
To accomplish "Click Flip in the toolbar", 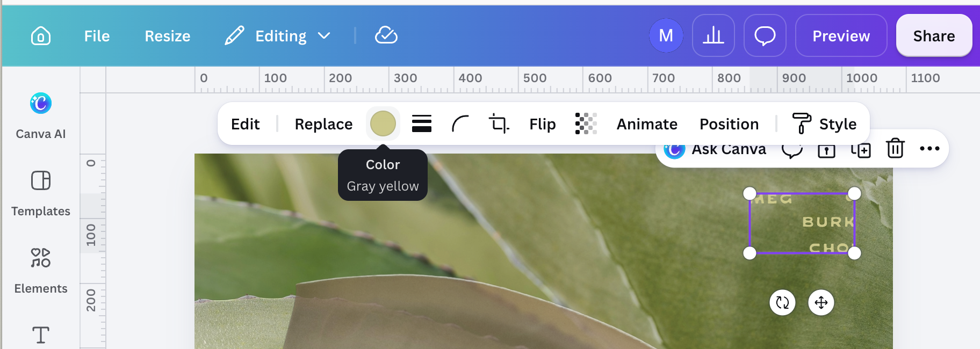I will (x=543, y=124).
